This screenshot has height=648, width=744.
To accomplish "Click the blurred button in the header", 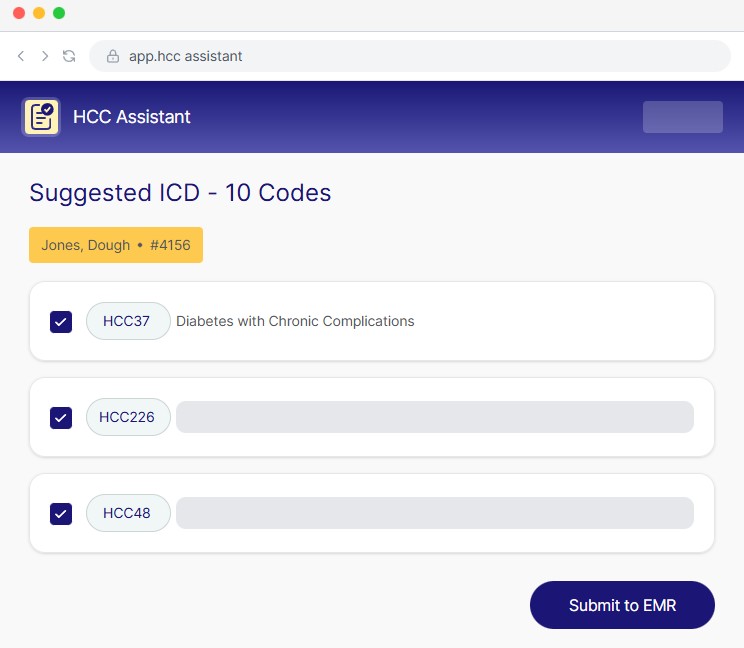I will click(x=682, y=117).
